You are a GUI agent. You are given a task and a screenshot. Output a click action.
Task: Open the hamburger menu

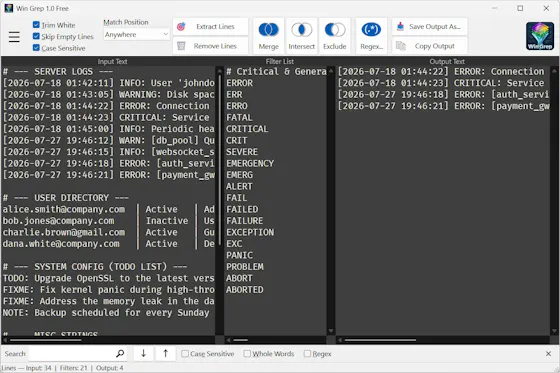click(14, 37)
